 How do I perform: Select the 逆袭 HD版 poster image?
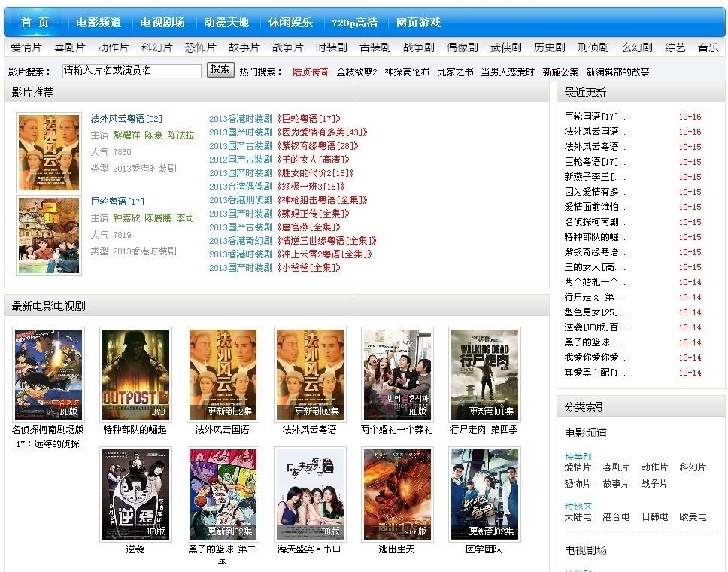[x=135, y=494]
